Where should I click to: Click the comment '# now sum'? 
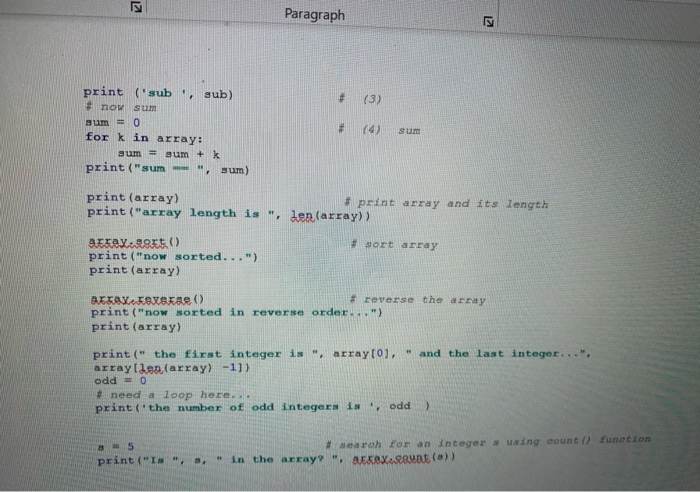pos(121,107)
